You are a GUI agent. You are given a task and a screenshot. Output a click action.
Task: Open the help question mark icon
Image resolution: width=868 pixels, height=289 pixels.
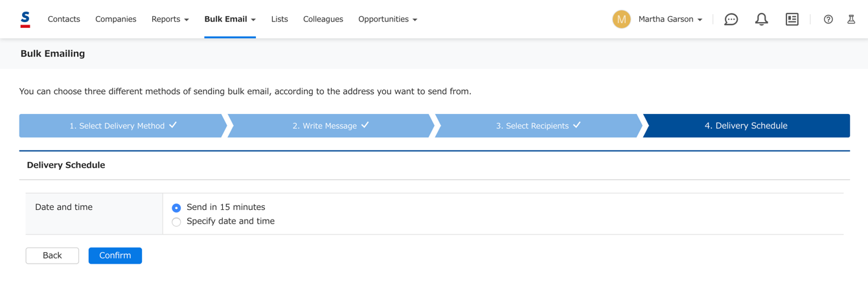(x=828, y=19)
